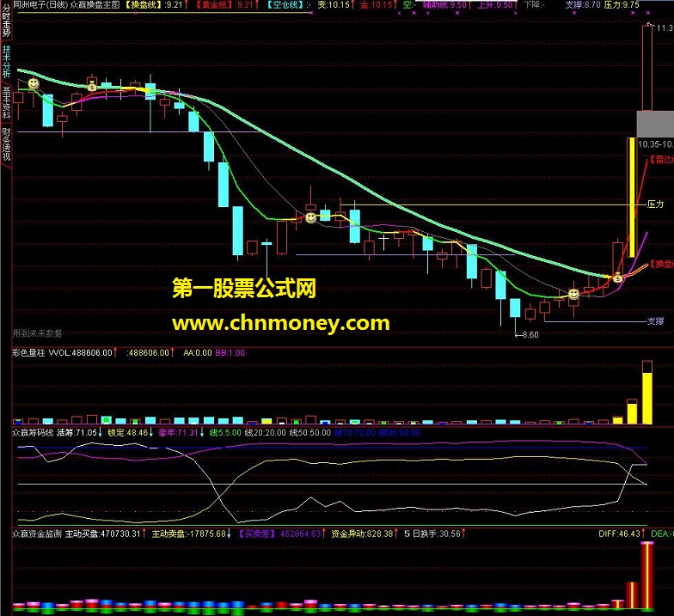Click the 辅助线:9.50 header value
This screenshot has width=674, height=616.
pyautogui.click(x=445, y=5)
